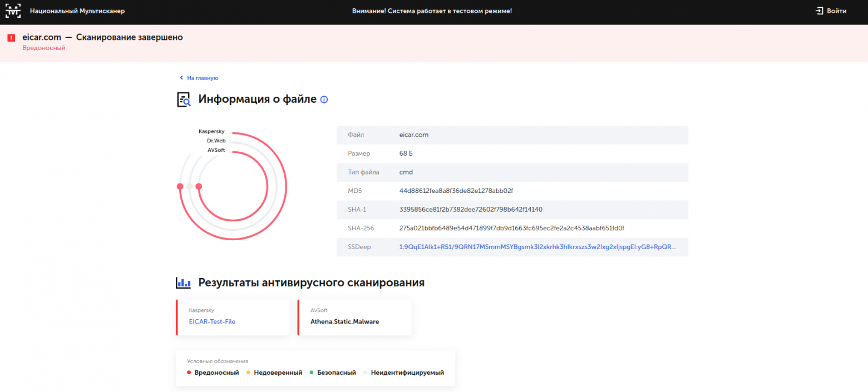Click the red malicious alert icon
Viewport: 868px width, 392px height.
11,38
